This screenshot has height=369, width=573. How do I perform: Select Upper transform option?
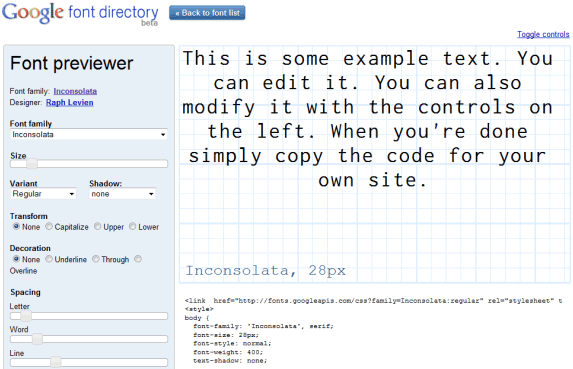pos(97,227)
